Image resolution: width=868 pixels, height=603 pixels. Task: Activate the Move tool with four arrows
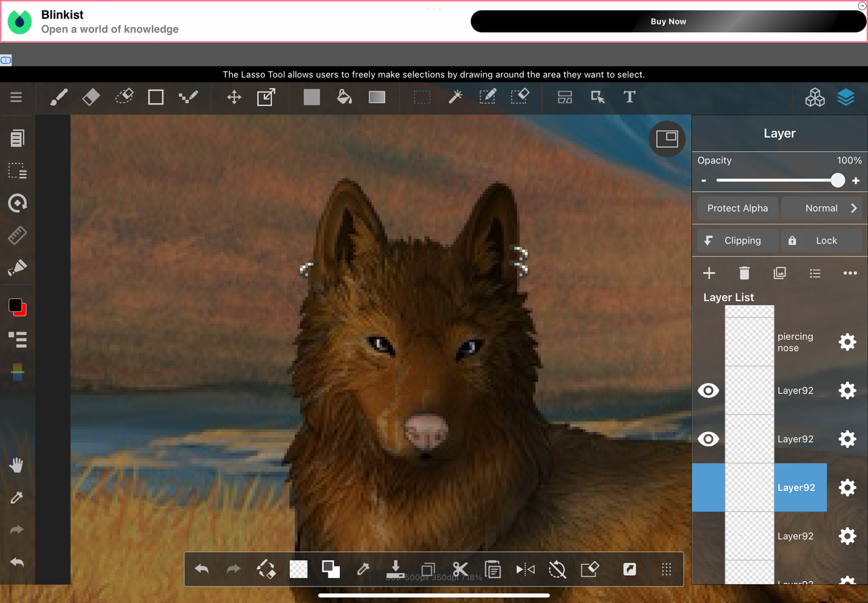point(234,98)
